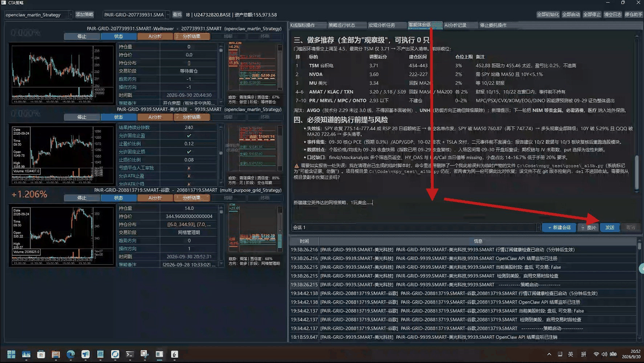Toggle the 允许固定止损 checkbox

point(189,152)
